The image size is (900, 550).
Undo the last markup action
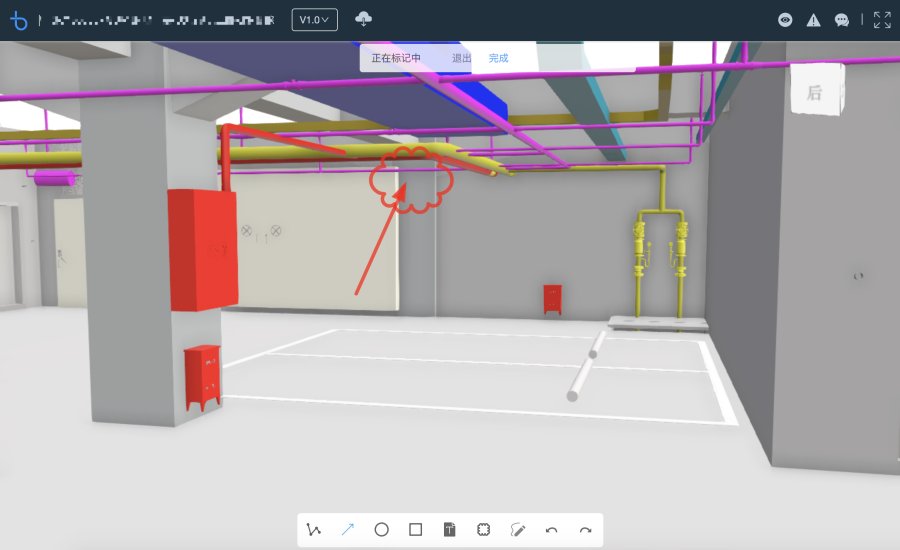[x=552, y=530]
